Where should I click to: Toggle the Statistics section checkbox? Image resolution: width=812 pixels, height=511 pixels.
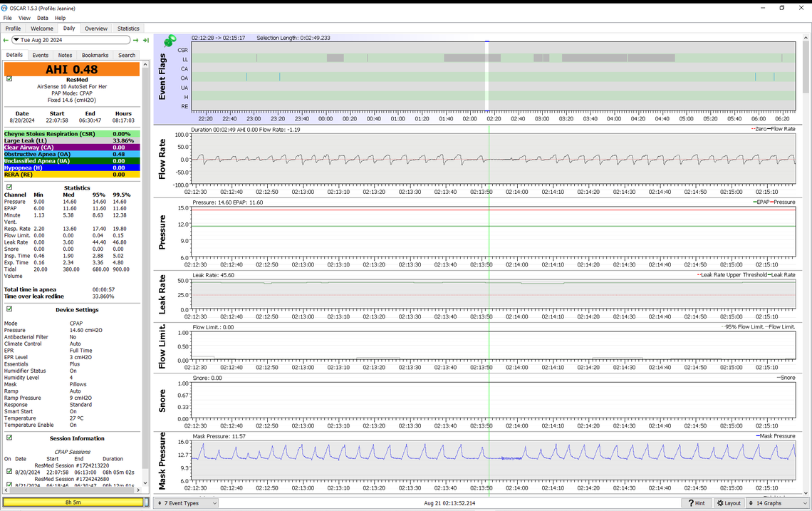9,187
